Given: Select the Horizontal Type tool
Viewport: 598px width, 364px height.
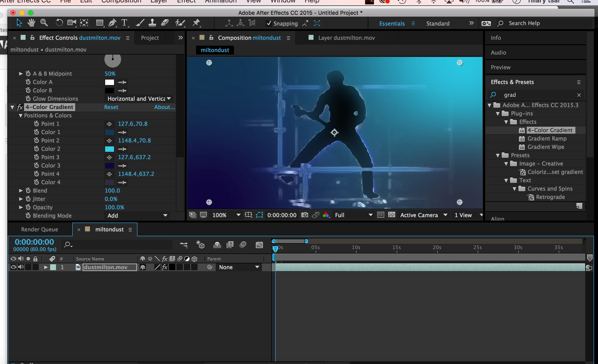Looking at the screenshot, I should click(125, 23).
